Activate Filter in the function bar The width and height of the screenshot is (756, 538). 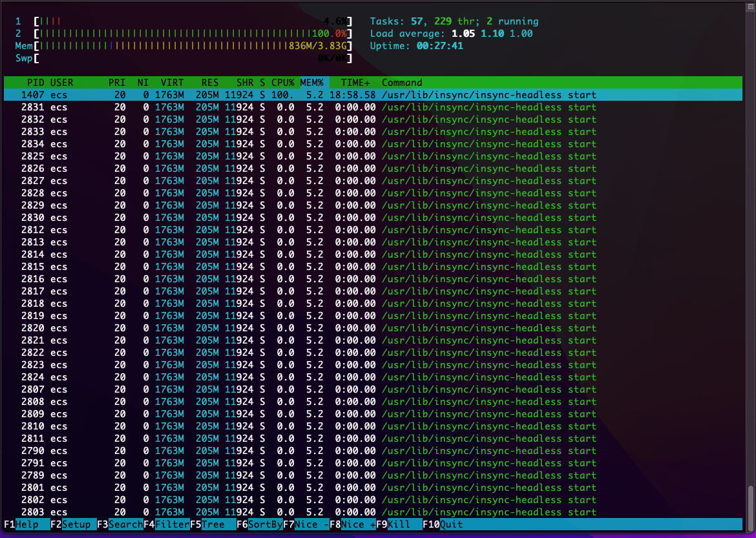[x=171, y=524]
